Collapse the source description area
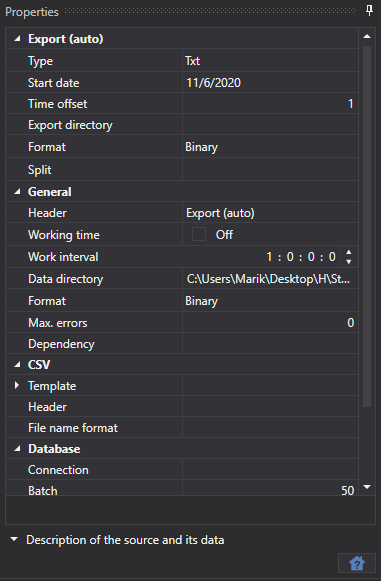381x581 pixels. (14, 540)
